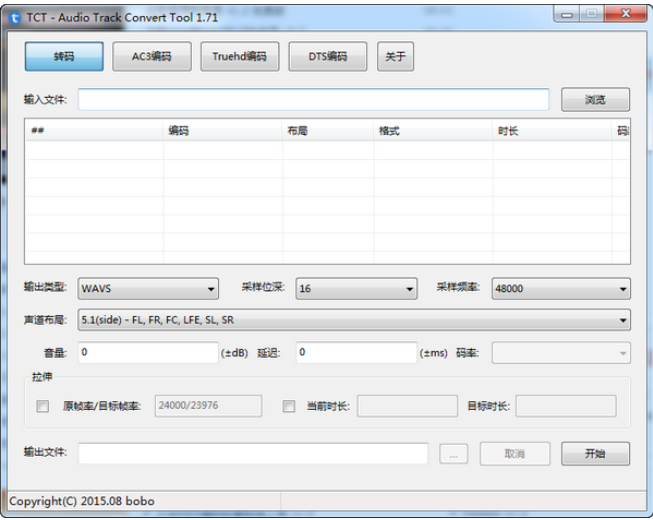Open the 关于 about tab
This screenshot has height=520, width=653.
pyautogui.click(x=395, y=56)
